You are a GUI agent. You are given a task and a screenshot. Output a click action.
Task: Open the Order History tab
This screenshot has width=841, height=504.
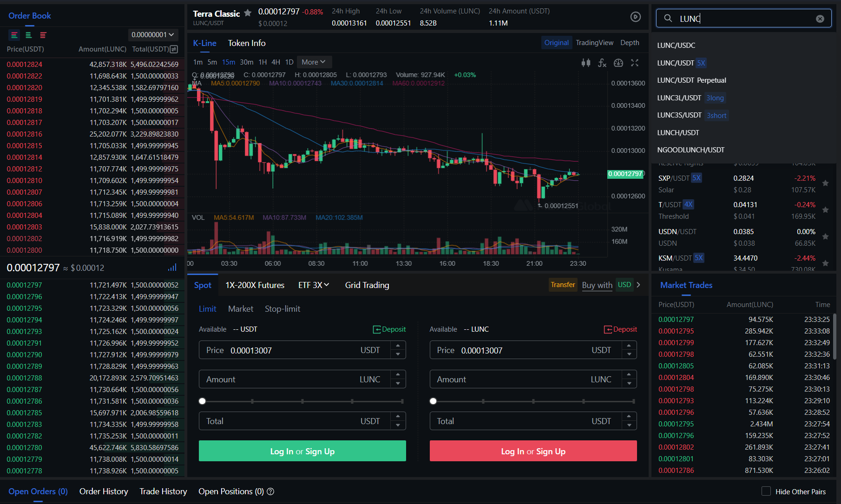(x=104, y=491)
